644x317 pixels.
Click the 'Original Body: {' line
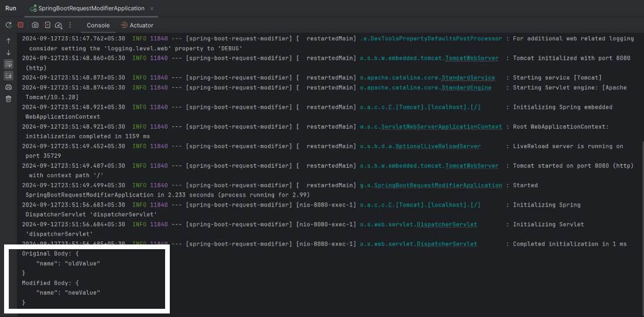[50, 254]
